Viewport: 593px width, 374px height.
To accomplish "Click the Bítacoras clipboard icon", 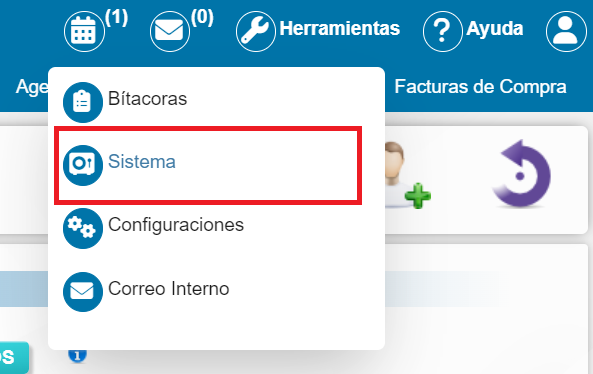I will (83, 102).
